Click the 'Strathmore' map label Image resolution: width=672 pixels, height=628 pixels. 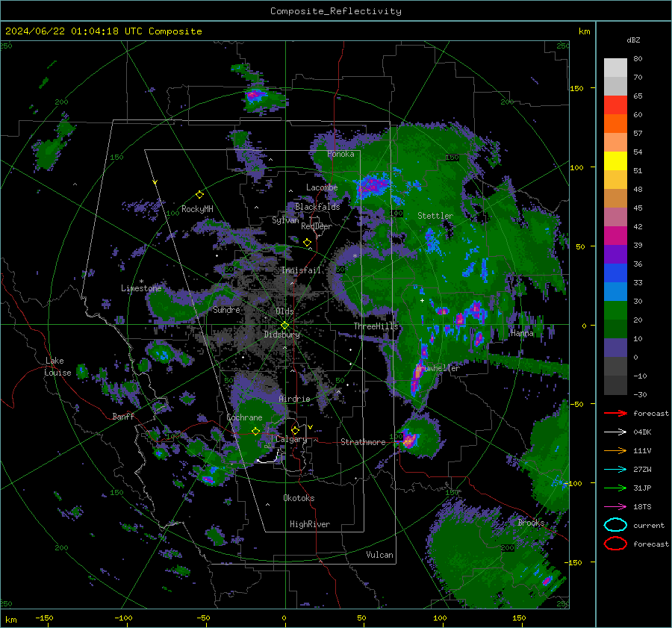coord(363,442)
